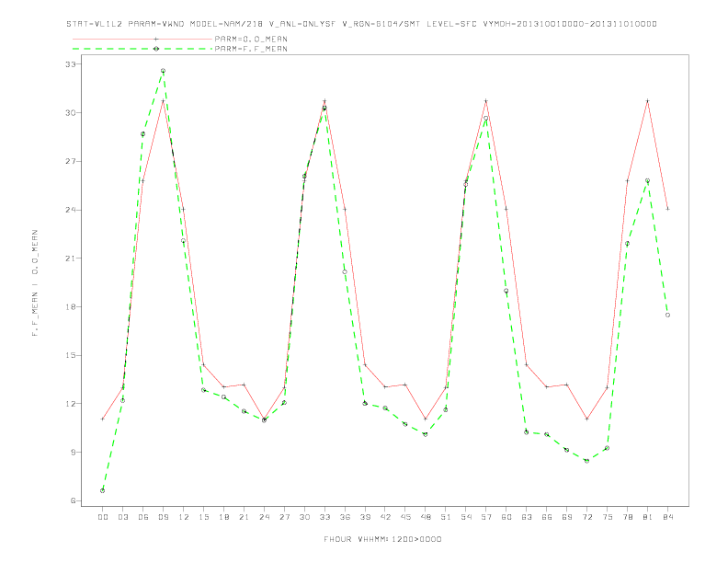This screenshot has width=728, height=563.
Task: Click the chart title line starting STAT=VL1L2
Action: (x=361, y=24)
